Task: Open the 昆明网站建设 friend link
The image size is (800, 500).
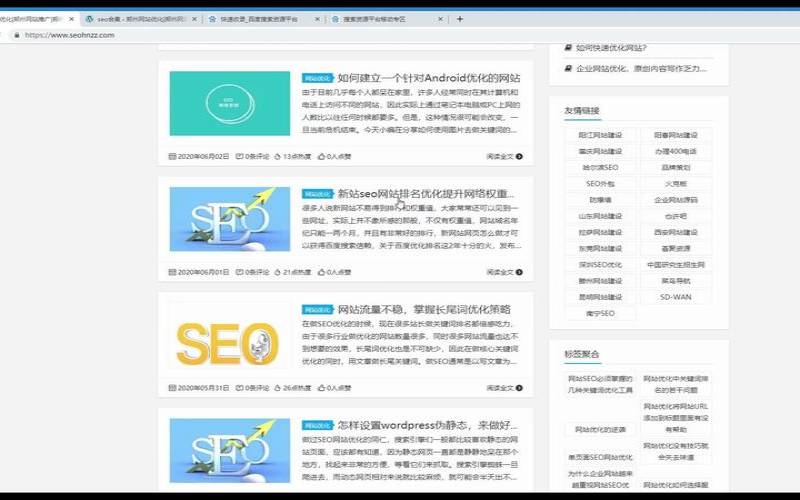Action: point(601,297)
